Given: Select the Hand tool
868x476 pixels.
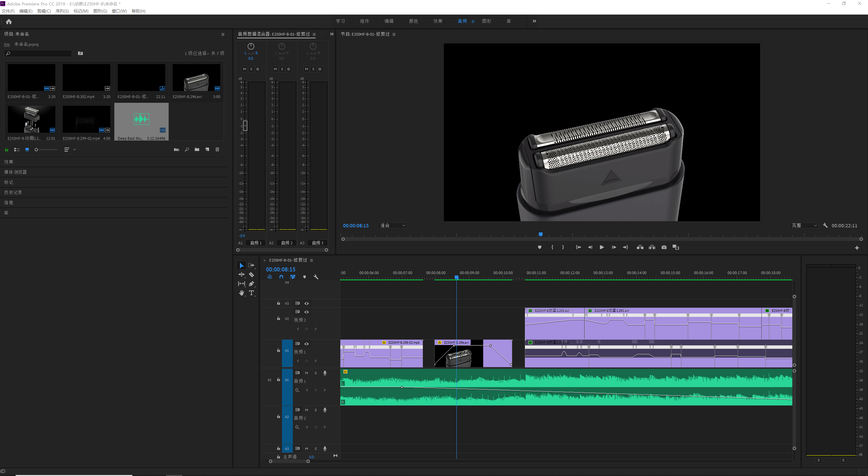Looking at the screenshot, I should click(x=241, y=293).
